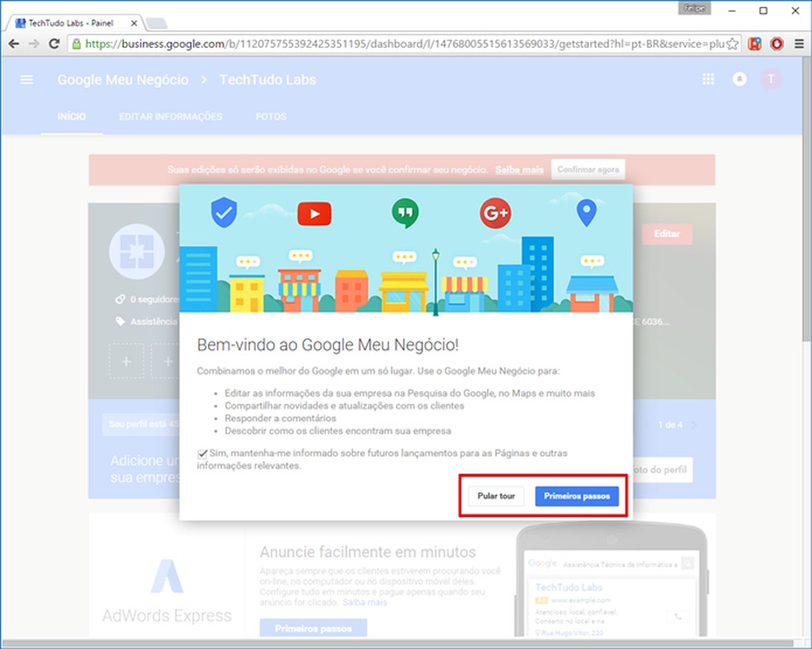
Task: Close the TechTudo Labs - Painel tab
Action: pyautogui.click(x=134, y=23)
